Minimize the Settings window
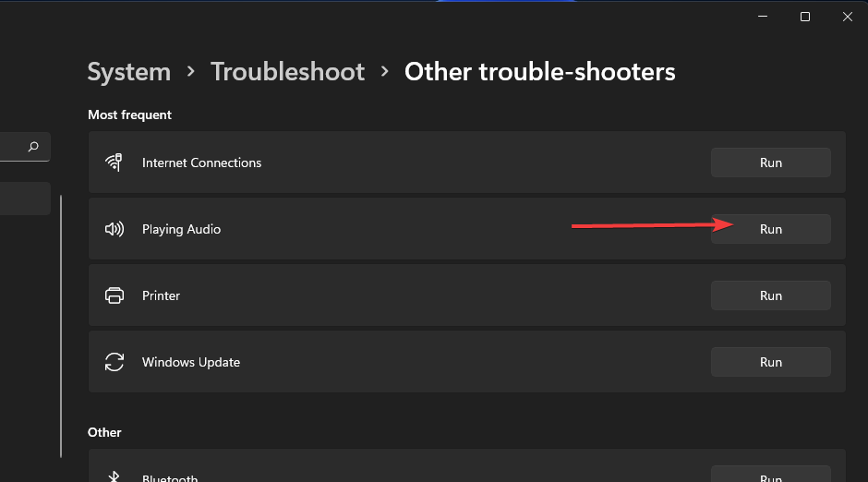The image size is (868, 482). coord(763,17)
